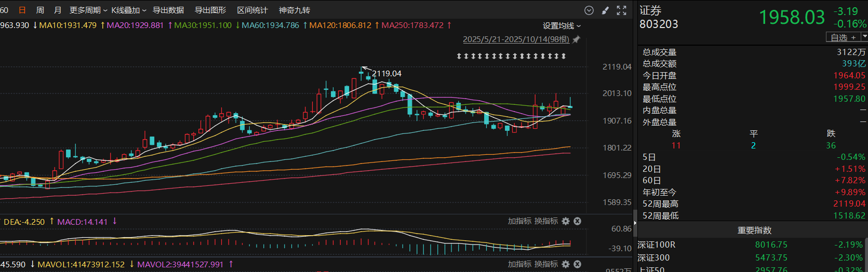Click the 2013.10 price axis label
The height and width of the screenshot is (272, 868).
pyautogui.click(x=617, y=93)
